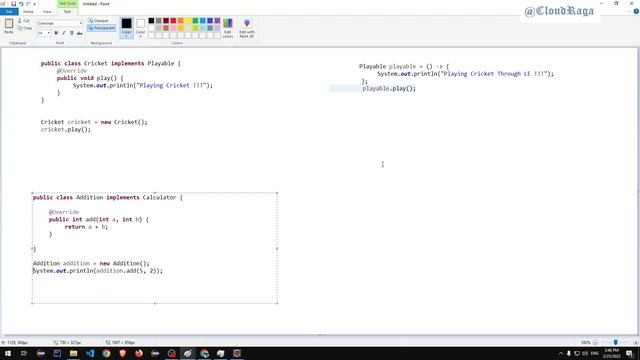640x360 pixels.
Task: Click 'public class Addition implements Calculator' text
Action: [x=108, y=198]
